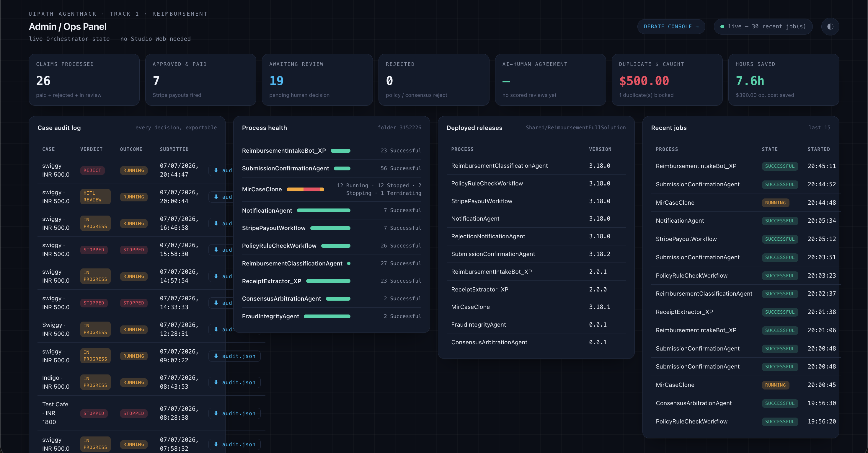Select MirCaseClone release version 3.18.1
Image resolution: width=868 pixels, height=453 pixels.
[x=536, y=307]
